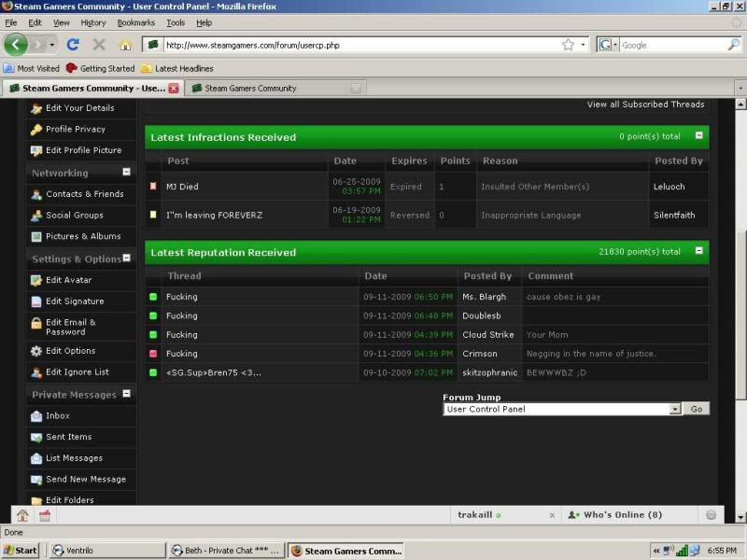Open the Tools menu
The image size is (747, 560).
[x=176, y=22]
